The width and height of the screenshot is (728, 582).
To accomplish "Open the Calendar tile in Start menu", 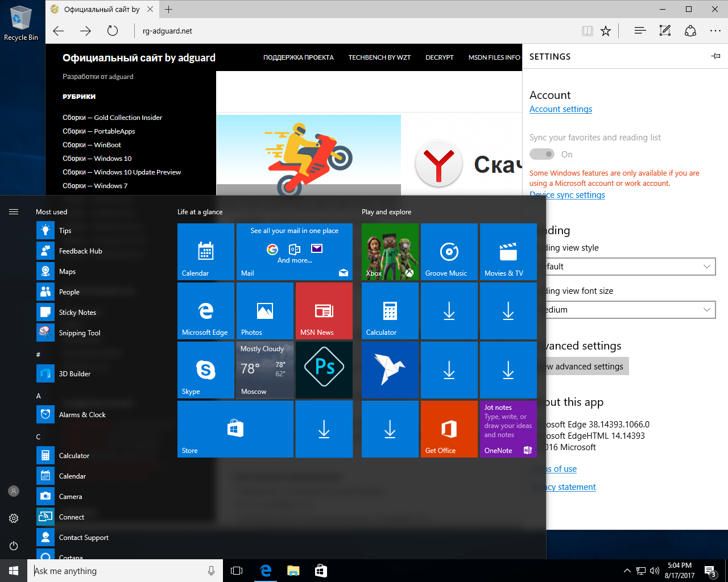I will point(206,252).
